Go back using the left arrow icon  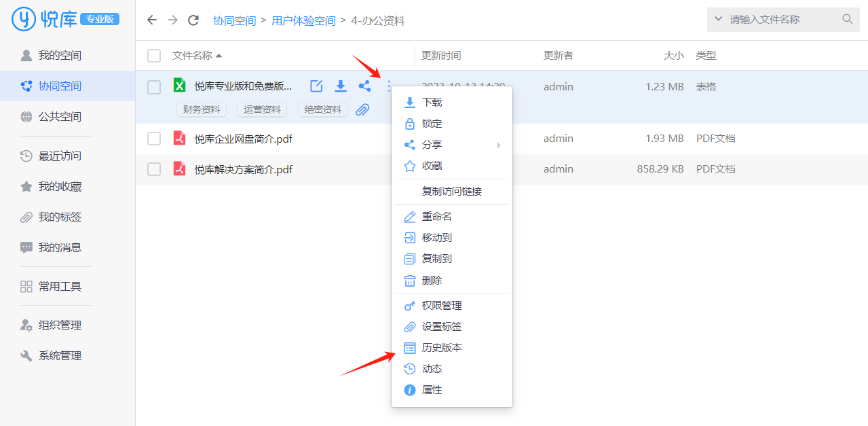tap(152, 20)
